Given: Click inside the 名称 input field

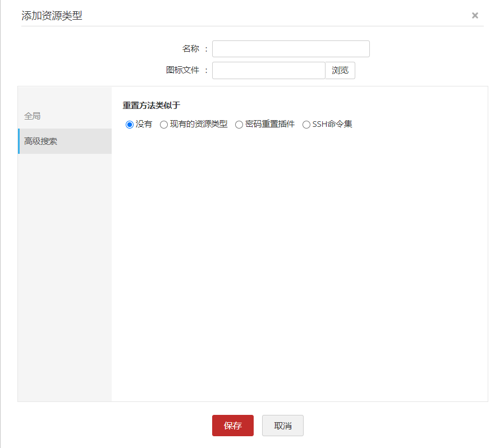Looking at the screenshot, I should point(290,49).
